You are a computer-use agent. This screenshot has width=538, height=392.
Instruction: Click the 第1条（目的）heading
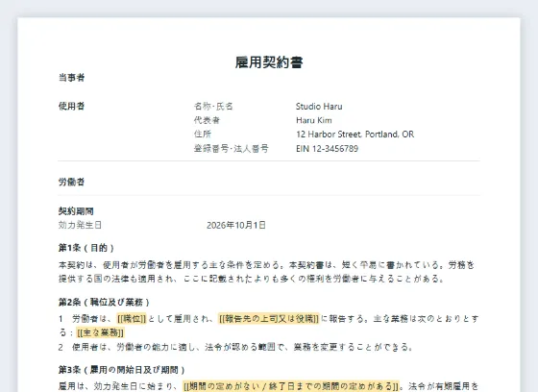coord(86,248)
